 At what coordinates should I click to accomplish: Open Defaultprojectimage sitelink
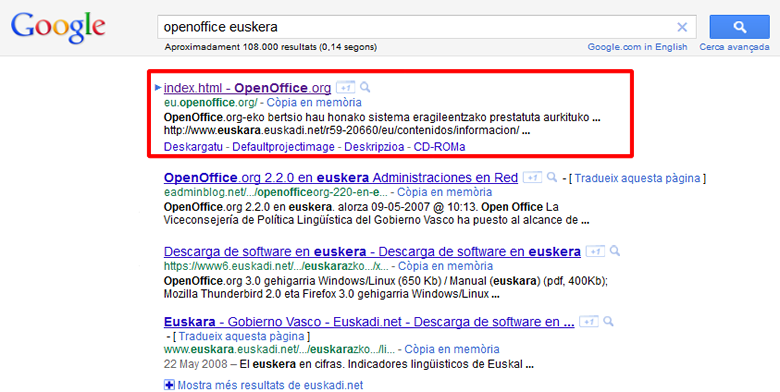click(284, 147)
